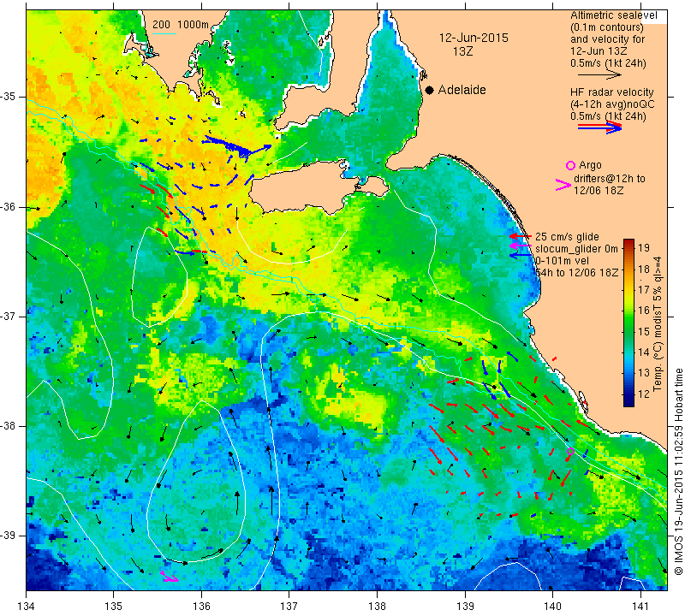Click the 140 longitude axis label
The width and height of the screenshot is (685, 616).
pyautogui.click(x=552, y=607)
